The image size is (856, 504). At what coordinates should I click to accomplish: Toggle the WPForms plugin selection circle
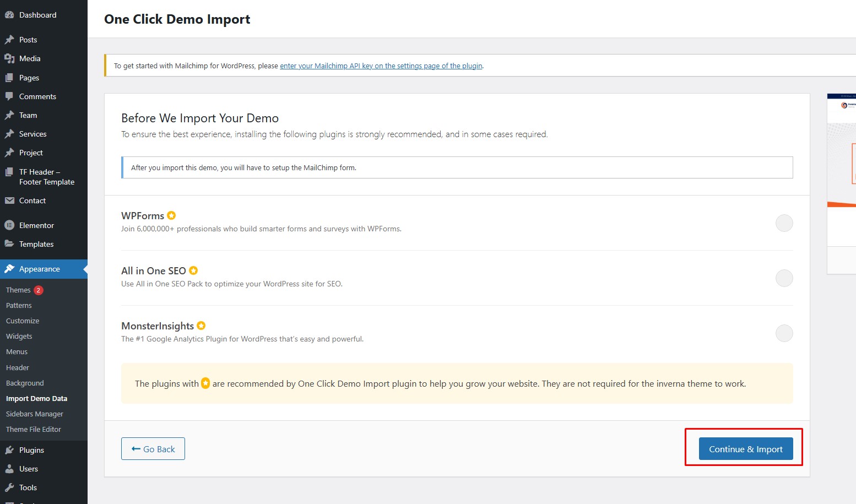(x=784, y=223)
